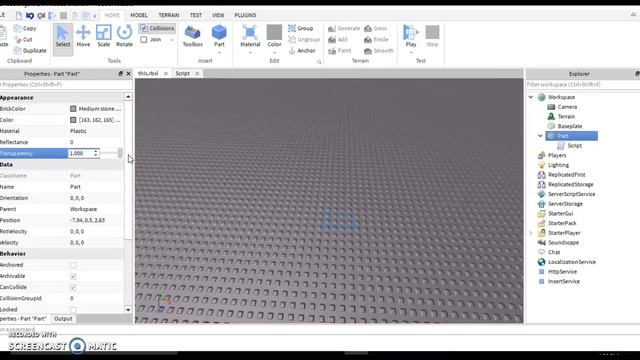640x360 pixels.
Task: Click the Transparency value field
Action: pos(80,153)
